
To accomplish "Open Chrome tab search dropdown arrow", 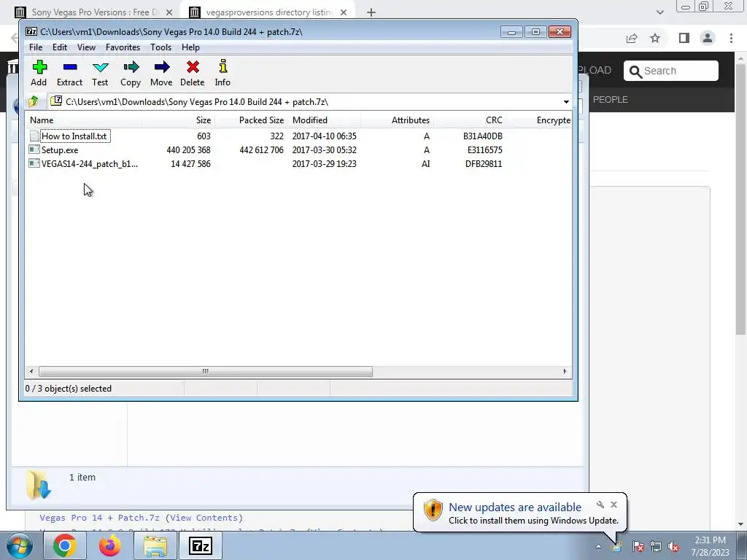I will coord(659,12).
